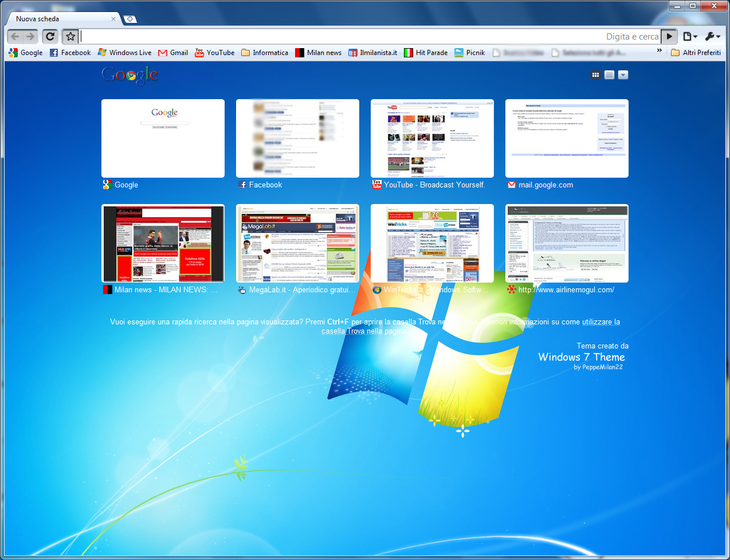Screen dimensions: 730x560
Task: Minimize the Chrome window
Action: coord(678,6)
